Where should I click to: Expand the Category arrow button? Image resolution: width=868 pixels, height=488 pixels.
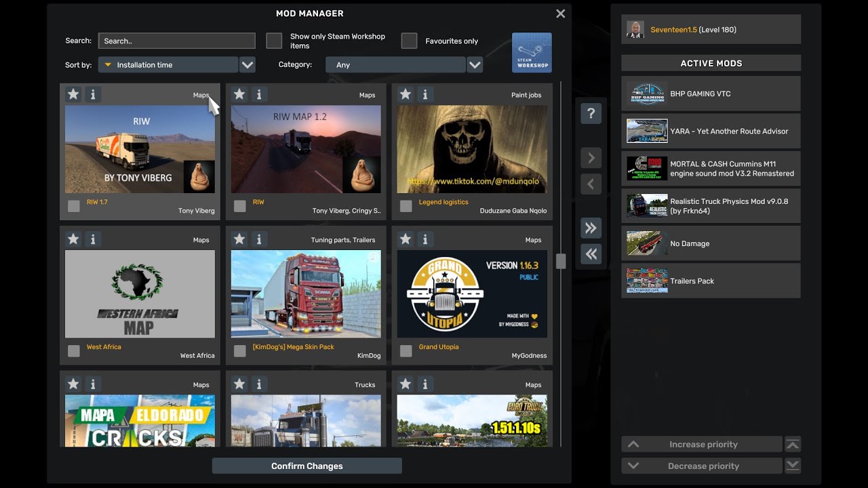click(x=475, y=65)
